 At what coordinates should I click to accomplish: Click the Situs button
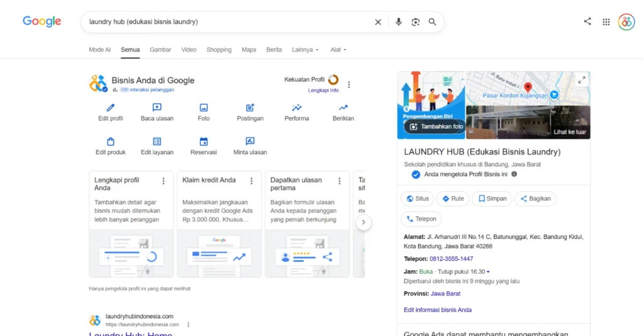pyautogui.click(x=418, y=199)
